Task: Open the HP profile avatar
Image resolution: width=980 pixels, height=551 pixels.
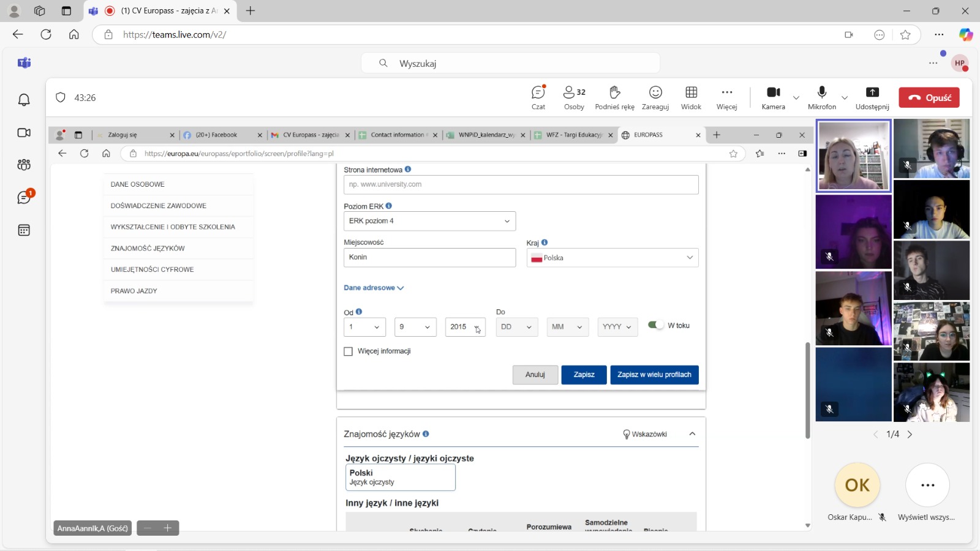Action: tap(959, 63)
